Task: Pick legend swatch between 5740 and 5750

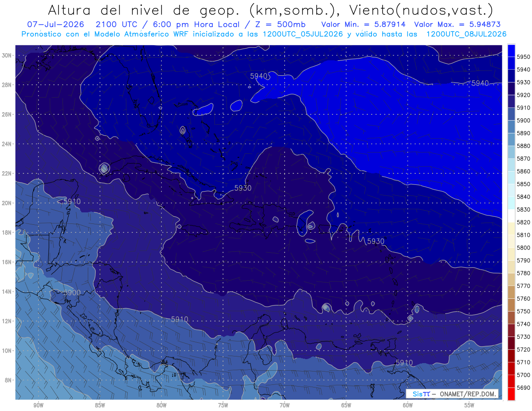Action: pos(511,317)
